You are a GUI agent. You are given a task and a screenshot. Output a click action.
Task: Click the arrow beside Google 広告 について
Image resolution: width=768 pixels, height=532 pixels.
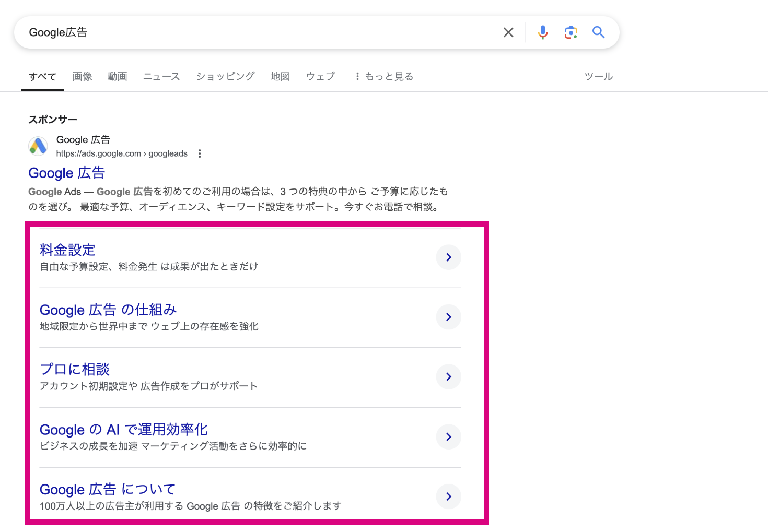[x=448, y=496]
